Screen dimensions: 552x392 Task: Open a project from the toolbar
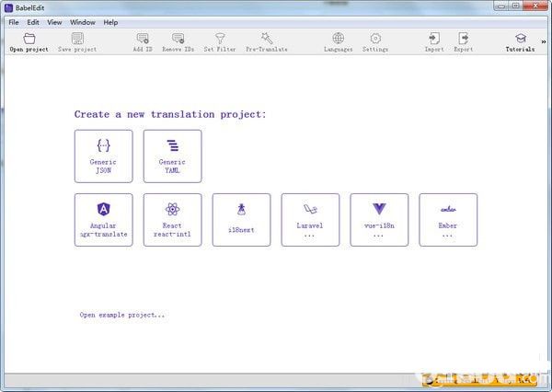pyautogui.click(x=29, y=42)
